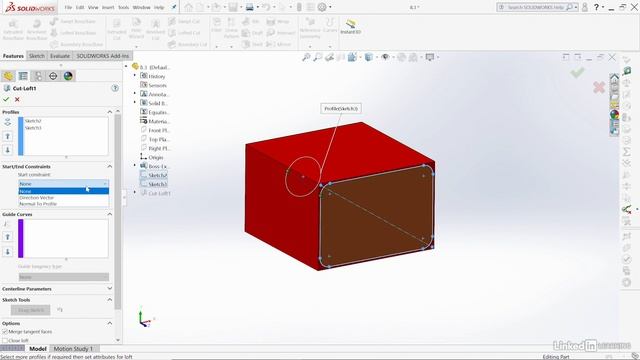Choose Direction Vector in start constraint list

tap(64, 198)
